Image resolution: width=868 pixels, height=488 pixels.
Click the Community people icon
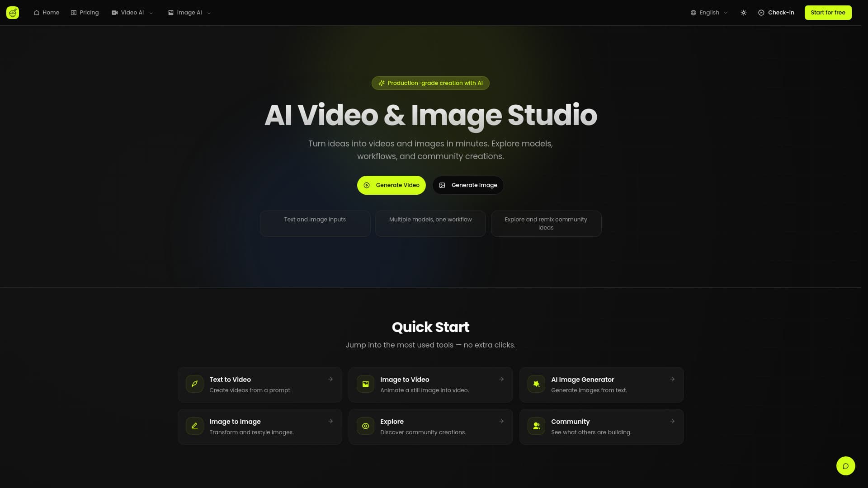coord(536,426)
